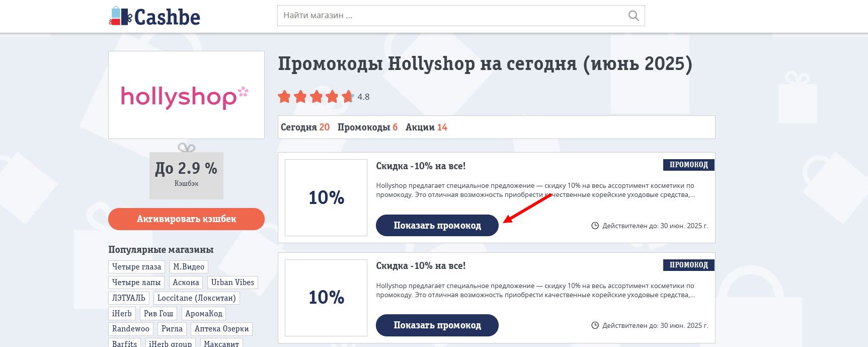The image size is (868, 347).
Task: Open "iHerb group" store link
Action: tap(170, 343)
